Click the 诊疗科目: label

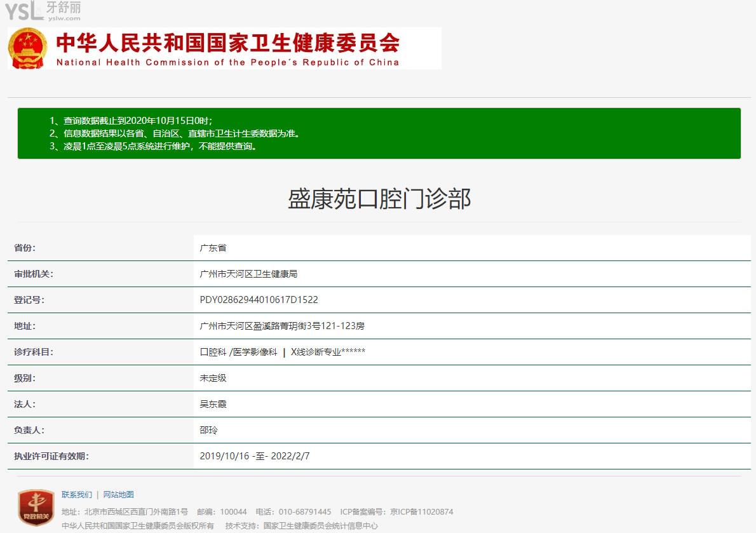pos(34,352)
